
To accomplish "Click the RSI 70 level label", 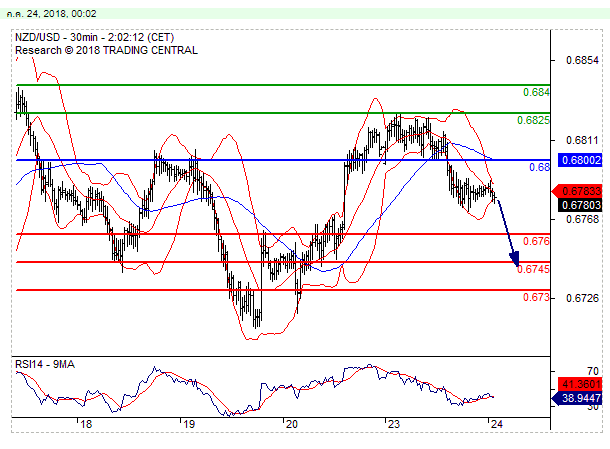I will [x=593, y=371].
